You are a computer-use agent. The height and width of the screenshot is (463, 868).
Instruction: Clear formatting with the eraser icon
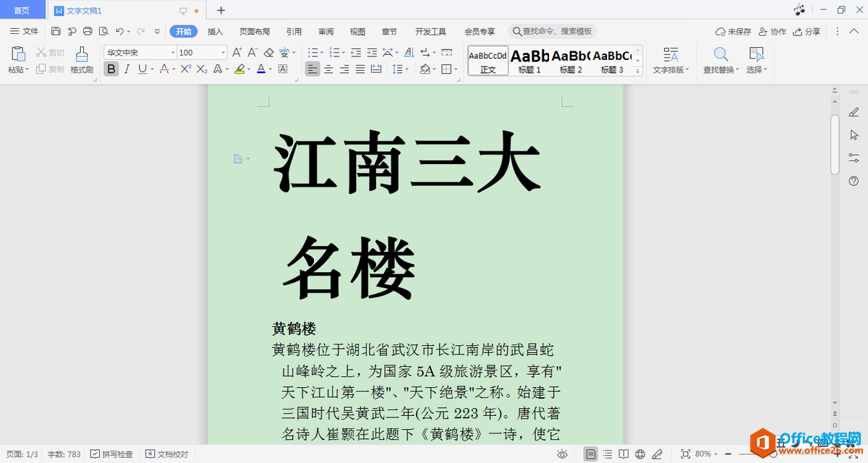coord(268,52)
